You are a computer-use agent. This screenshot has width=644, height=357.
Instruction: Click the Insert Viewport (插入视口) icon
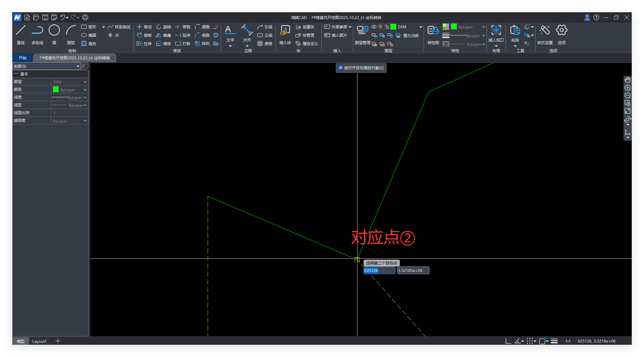[x=496, y=31]
